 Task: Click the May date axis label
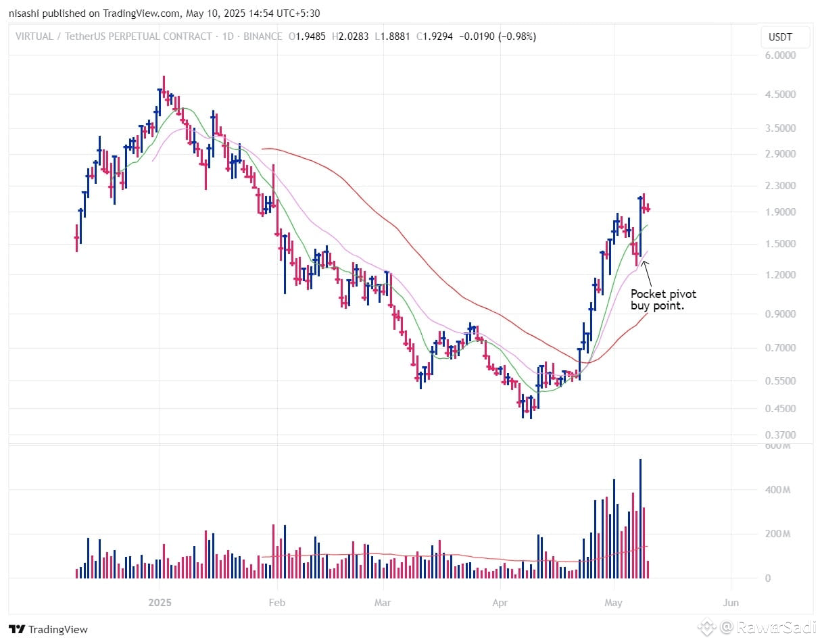pos(613,602)
